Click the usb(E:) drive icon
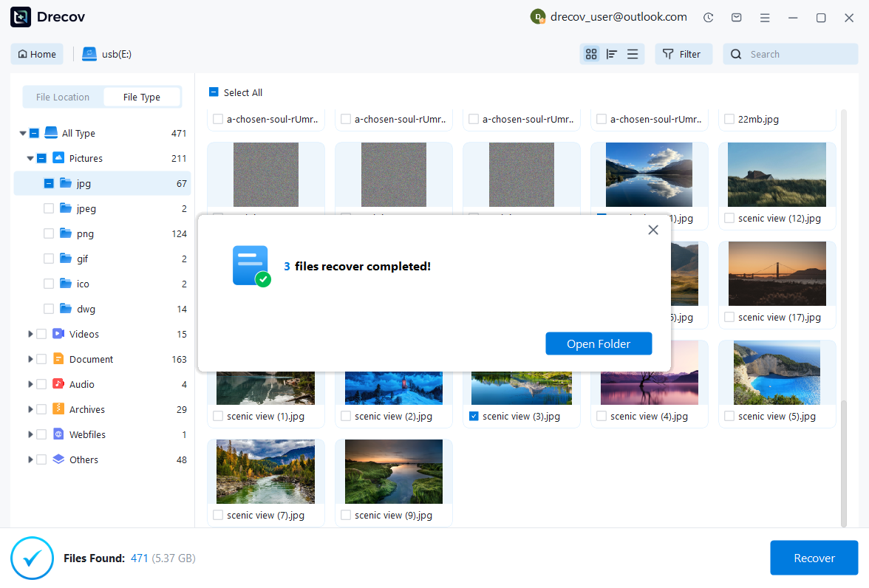This screenshot has width=869, height=588. coord(89,54)
